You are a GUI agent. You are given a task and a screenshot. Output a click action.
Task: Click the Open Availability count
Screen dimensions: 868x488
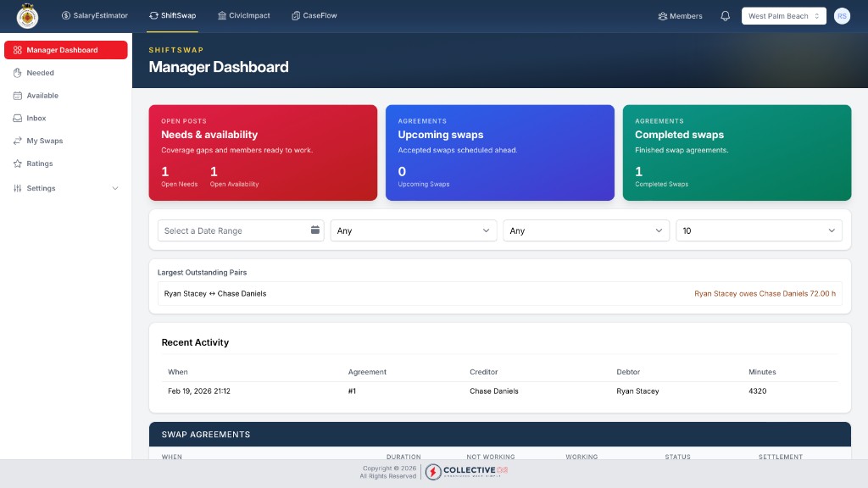point(214,171)
